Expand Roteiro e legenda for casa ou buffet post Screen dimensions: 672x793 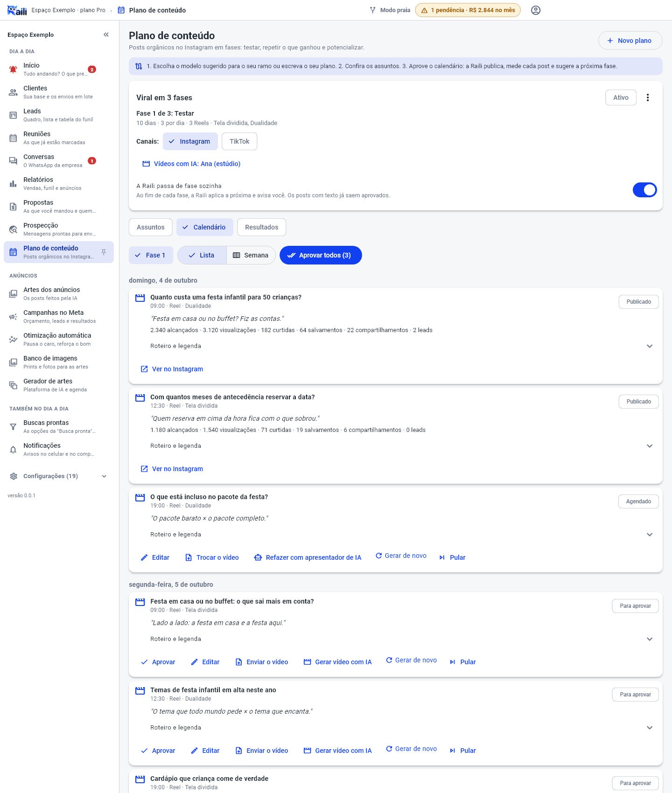401,639
